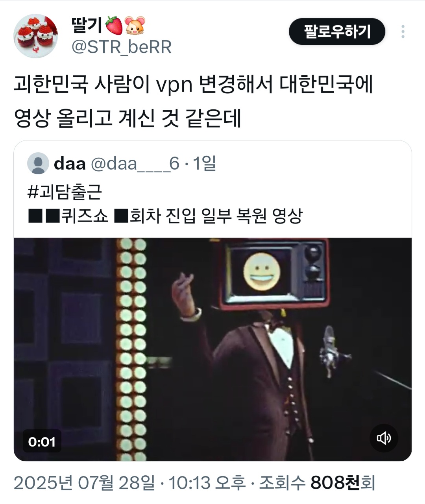Toggle video sound with the speaker icon
Image resolution: width=425 pixels, height=504 pixels.
[x=384, y=438]
